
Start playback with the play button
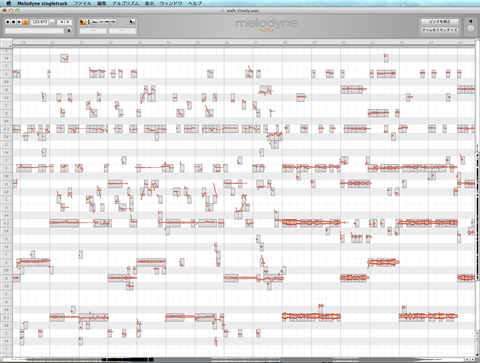pos(19,22)
